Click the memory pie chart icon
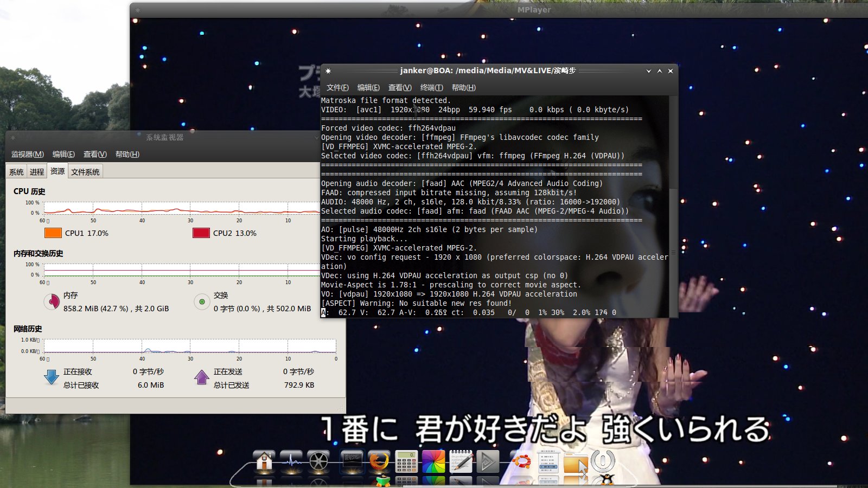The image size is (868, 488). click(x=52, y=301)
